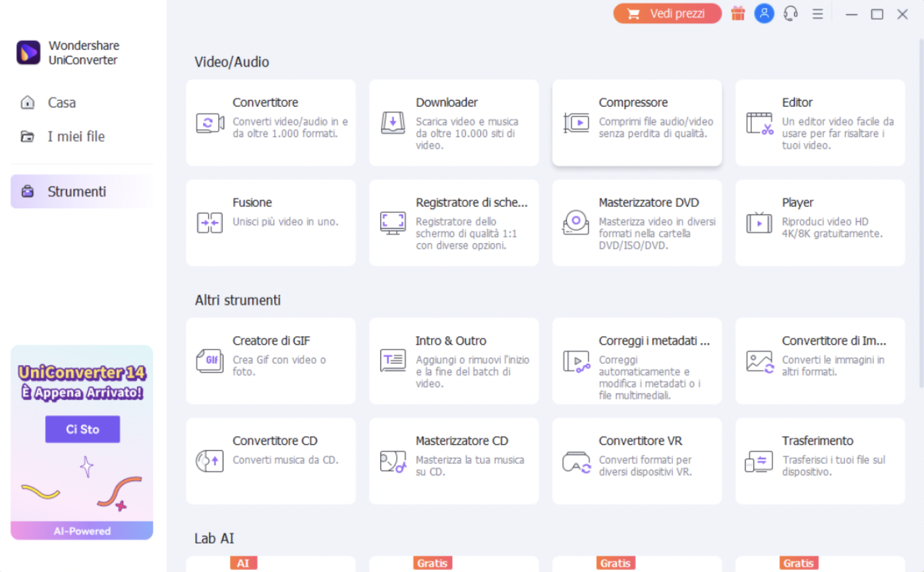This screenshot has width=924, height=572.
Task: Click the headset support icon
Action: [x=791, y=14]
